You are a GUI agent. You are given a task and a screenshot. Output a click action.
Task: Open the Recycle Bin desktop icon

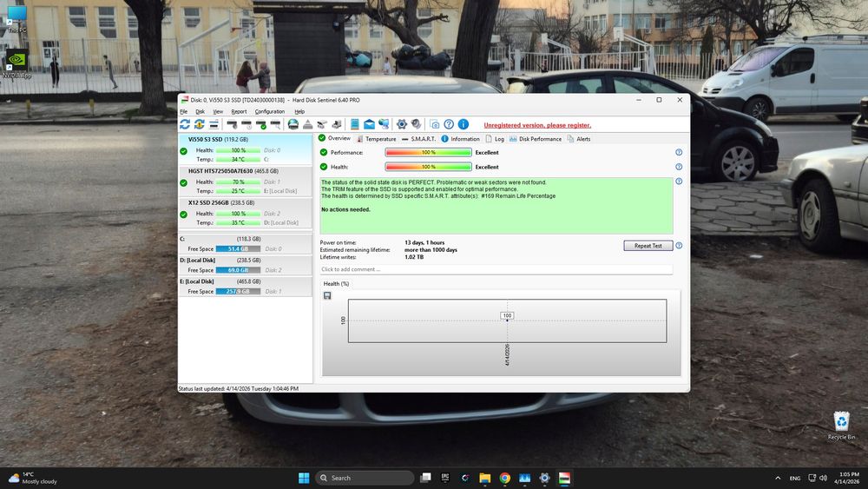tap(841, 426)
